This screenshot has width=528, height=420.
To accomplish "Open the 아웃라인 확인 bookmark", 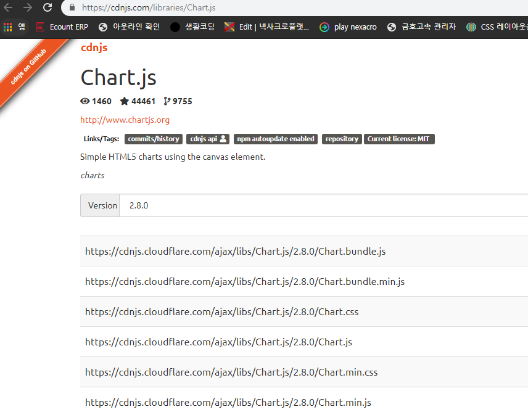I will click(130, 27).
